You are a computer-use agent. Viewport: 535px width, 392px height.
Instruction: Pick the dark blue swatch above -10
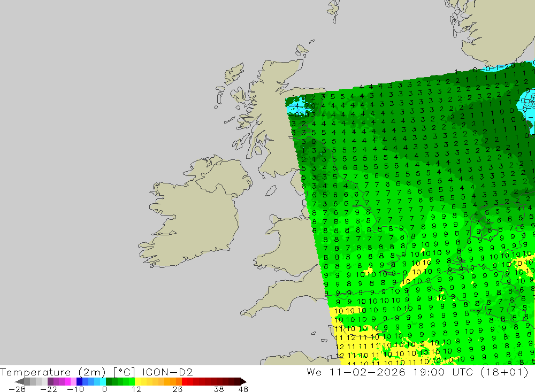pyautogui.click(x=80, y=381)
